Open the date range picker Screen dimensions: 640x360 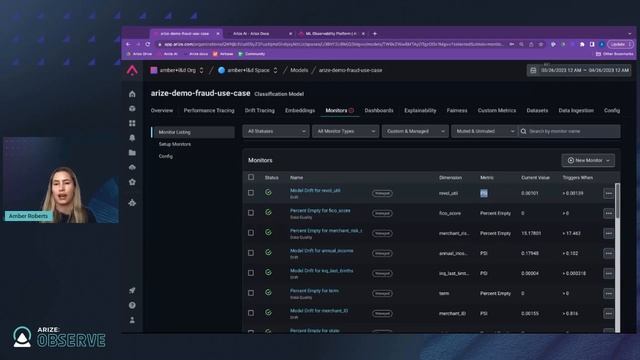[579, 70]
